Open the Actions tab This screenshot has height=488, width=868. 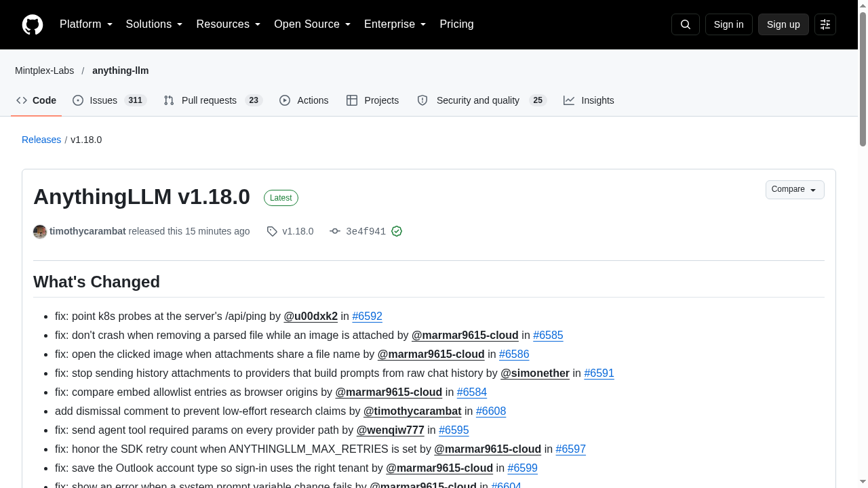(x=304, y=100)
